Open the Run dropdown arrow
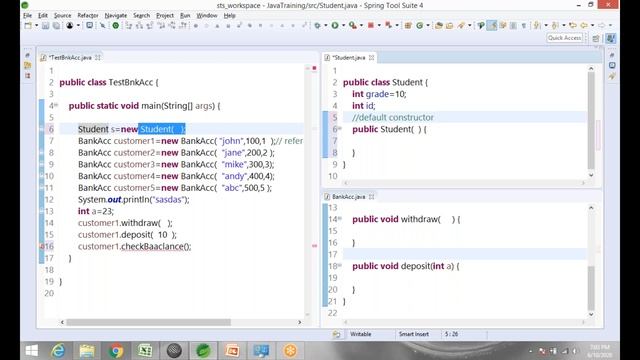The height and width of the screenshot is (360, 640). [x=343, y=25]
